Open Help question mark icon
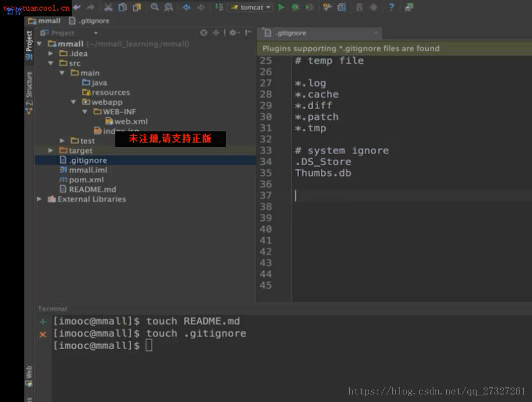This screenshot has width=532, height=402. point(391,7)
